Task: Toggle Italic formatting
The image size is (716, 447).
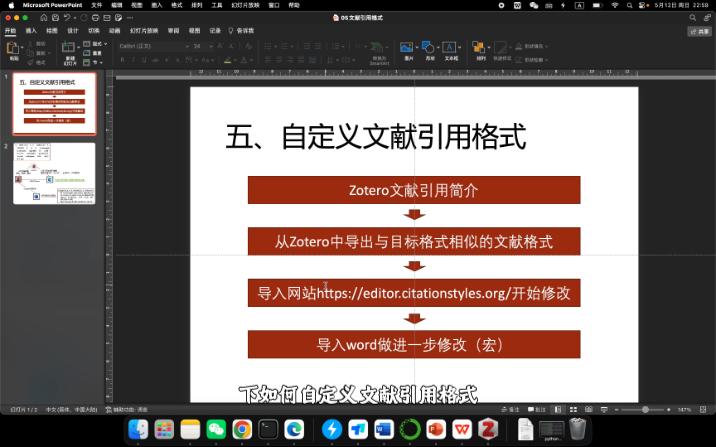Action: (133, 60)
